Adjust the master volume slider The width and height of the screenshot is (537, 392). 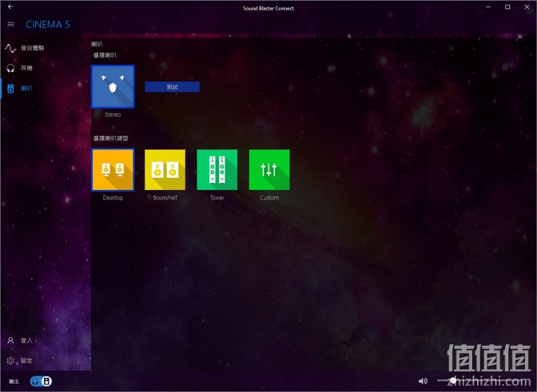(483, 380)
